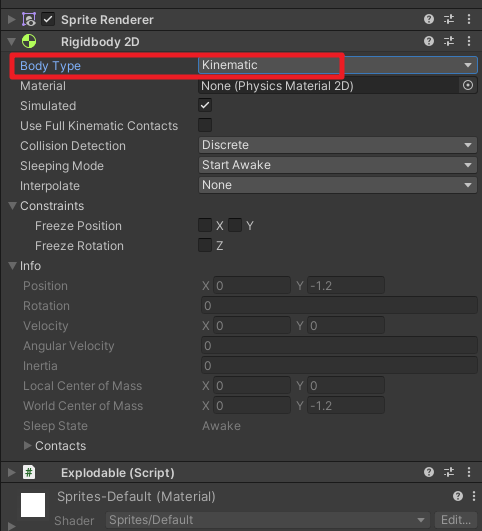Disable the Sprite Renderer component checkbox
This screenshot has width=482, height=531.
[48, 19]
